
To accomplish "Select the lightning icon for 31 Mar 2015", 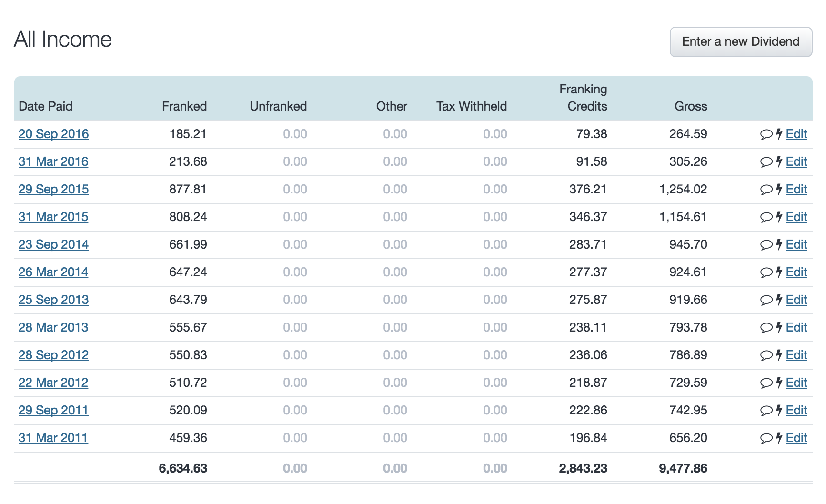I will [780, 217].
